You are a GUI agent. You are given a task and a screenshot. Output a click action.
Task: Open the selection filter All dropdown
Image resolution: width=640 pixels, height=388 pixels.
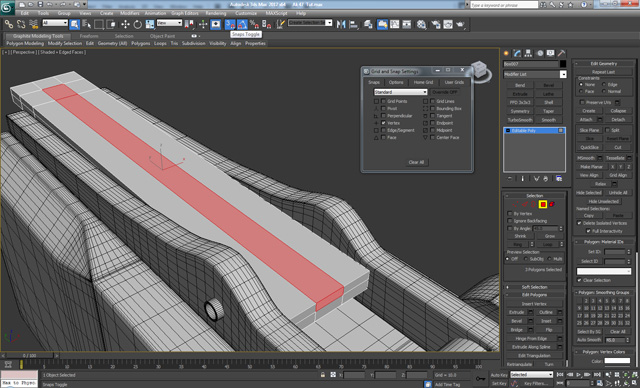pos(55,23)
